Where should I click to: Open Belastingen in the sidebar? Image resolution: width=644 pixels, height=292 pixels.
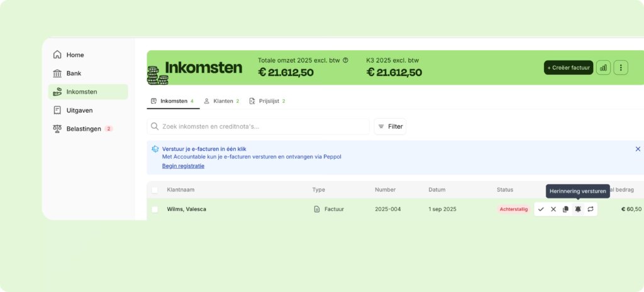point(84,129)
